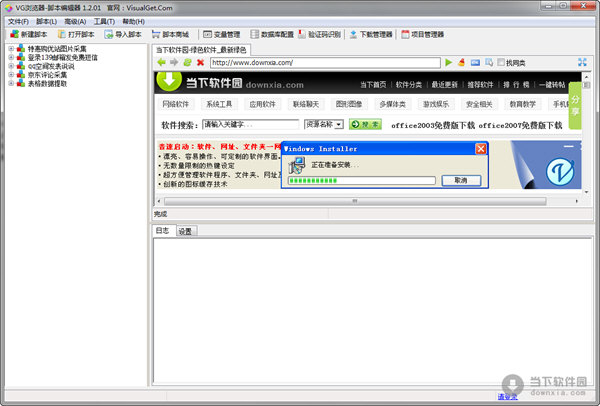Screen dimensions: 600x406
Task: Click the green 分享 side tab
Action: (x=575, y=106)
